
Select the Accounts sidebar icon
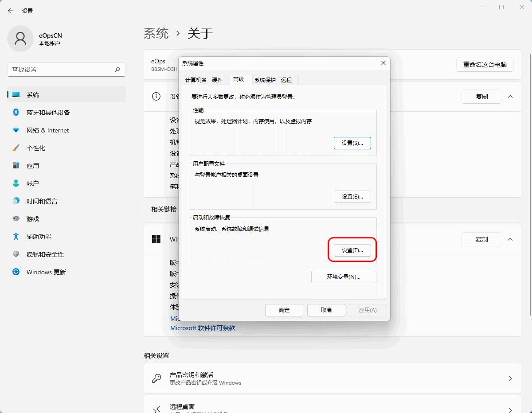click(17, 183)
